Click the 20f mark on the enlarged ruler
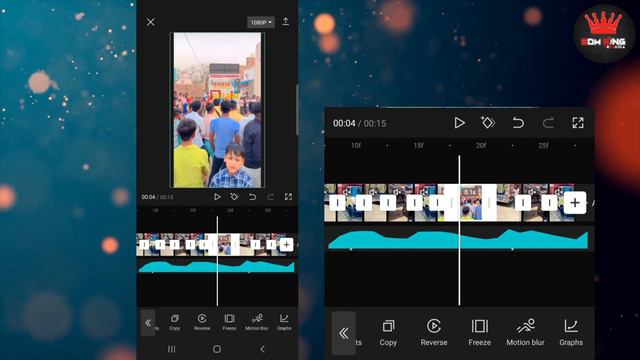The width and height of the screenshot is (640, 360). (x=481, y=145)
